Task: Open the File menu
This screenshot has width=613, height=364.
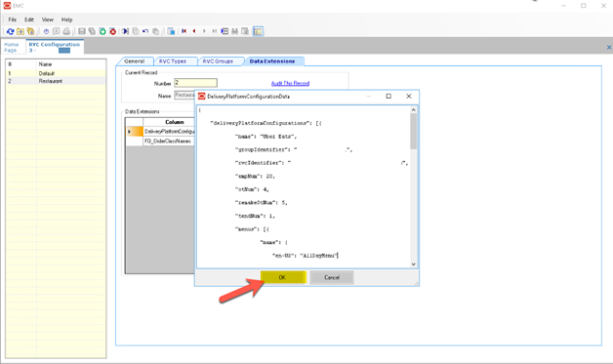Action: [x=12, y=20]
